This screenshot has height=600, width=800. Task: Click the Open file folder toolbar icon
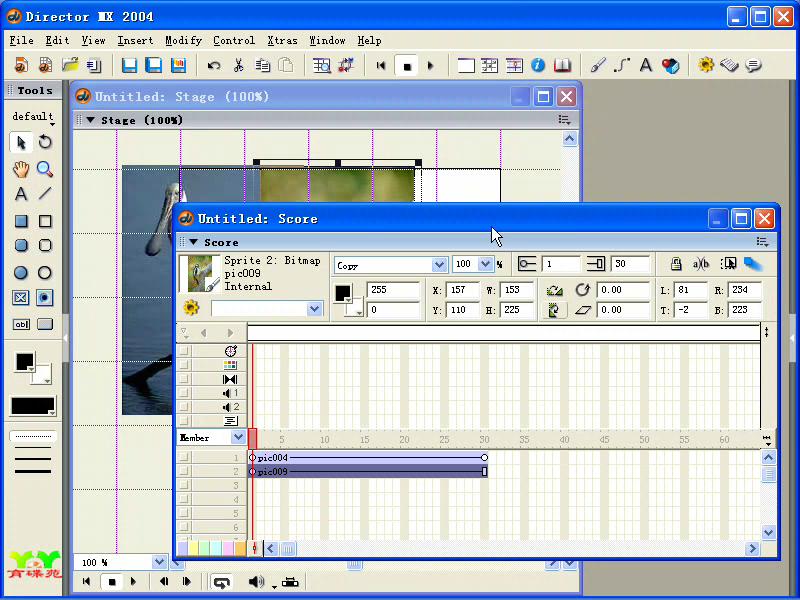point(70,65)
